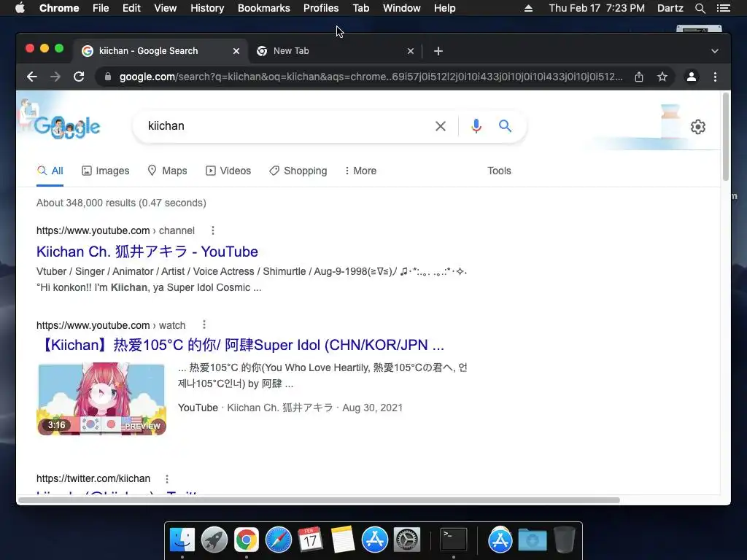Open Trash from the Dock

point(565,540)
